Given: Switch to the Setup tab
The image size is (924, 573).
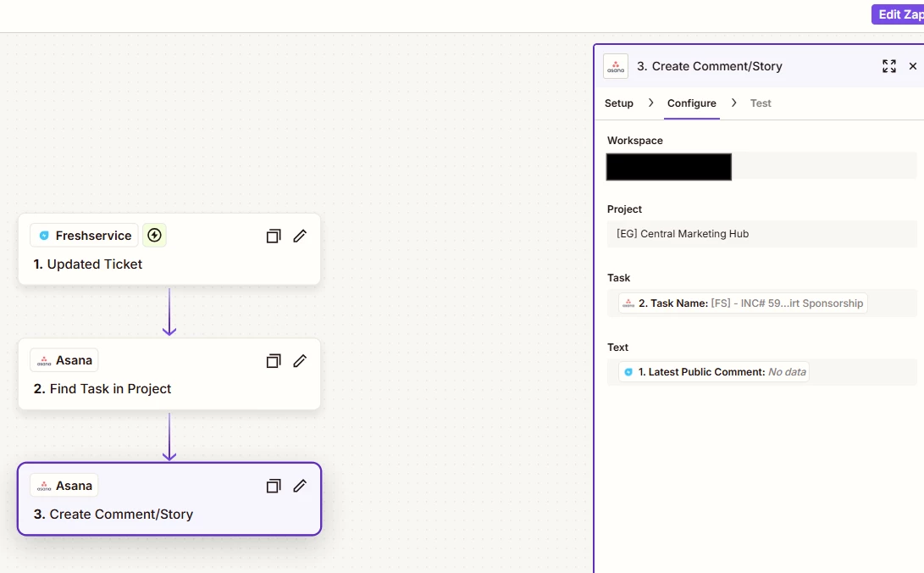Looking at the screenshot, I should 619,103.
